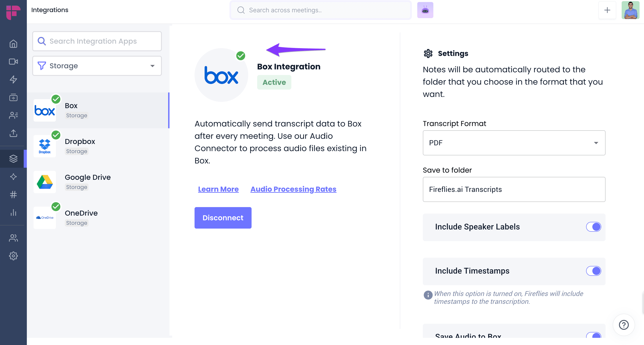The height and width of the screenshot is (345, 644).
Task: Click the plus add button
Action: (x=607, y=10)
